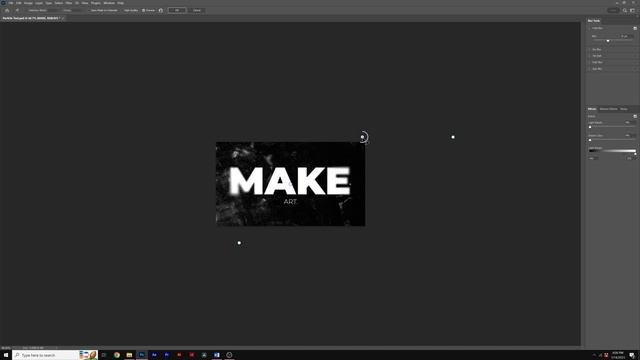Click the Home icon in the options bar
Image resolution: width=640 pixels, height=360 pixels.
(x=7, y=10)
